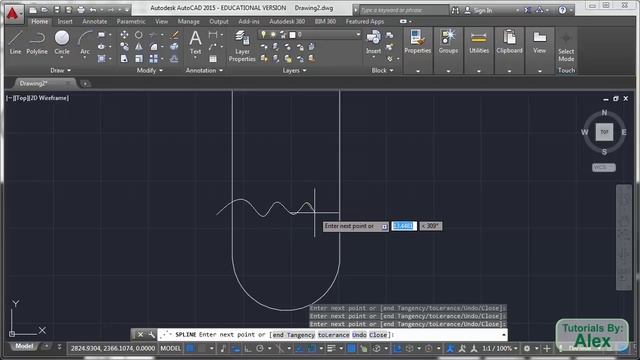Choose Close option in command line
Screen dimensions: 640x360
(378, 335)
